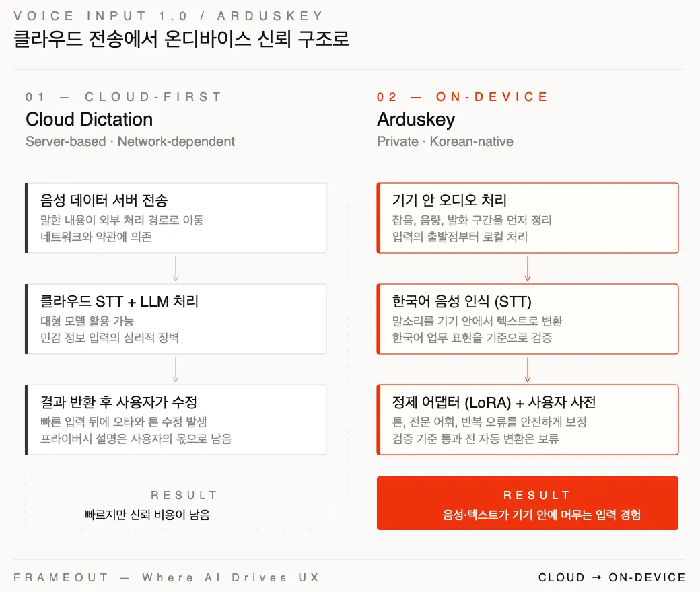Viewport: 700px width, 592px height.
Task: Click the line '빠른 입력 뒤에 오타와 톤 수정 발생'
Action: 124,422
